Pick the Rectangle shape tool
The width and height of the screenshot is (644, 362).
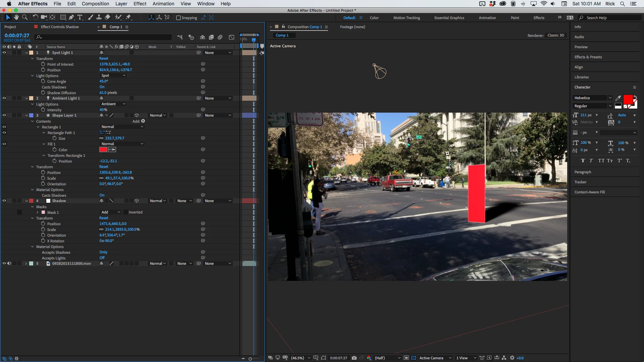pos(63,17)
